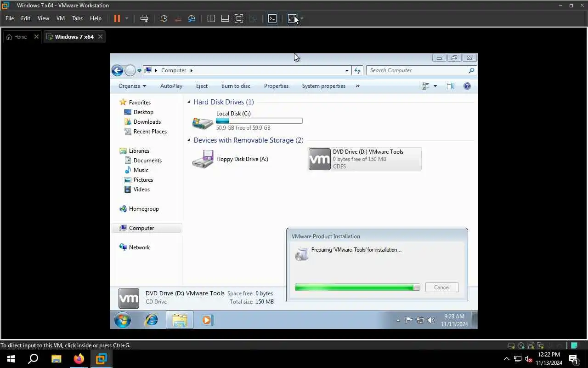Click the address bar Computer path

point(174,70)
